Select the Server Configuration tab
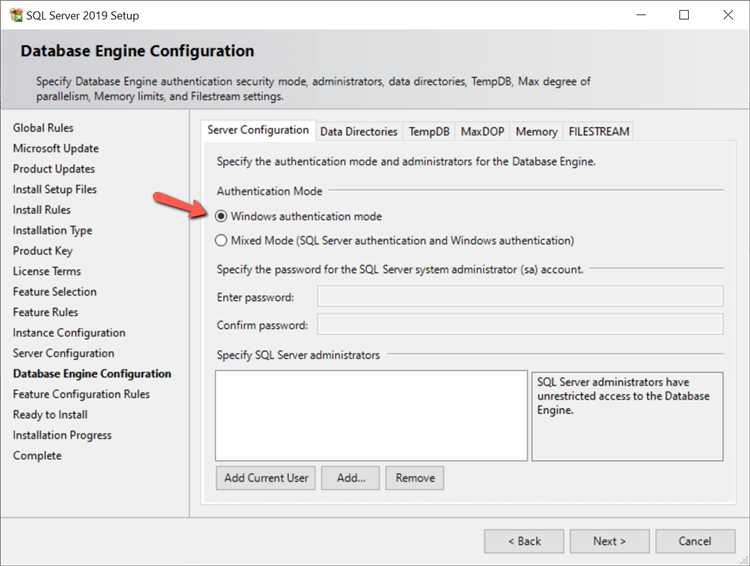 click(x=258, y=130)
